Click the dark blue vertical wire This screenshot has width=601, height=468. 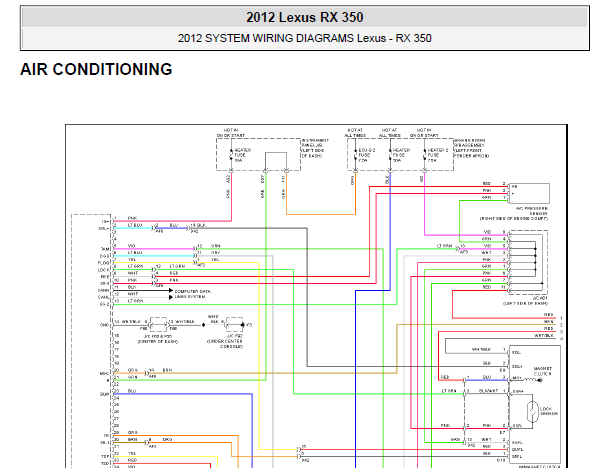click(x=355, y=379)
